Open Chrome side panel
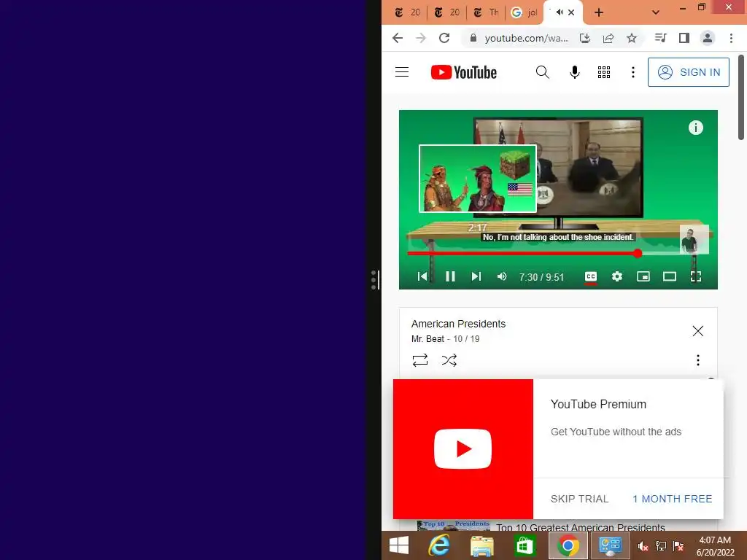The width and height of the screenshot is (747, 560). tap(684, 38)
